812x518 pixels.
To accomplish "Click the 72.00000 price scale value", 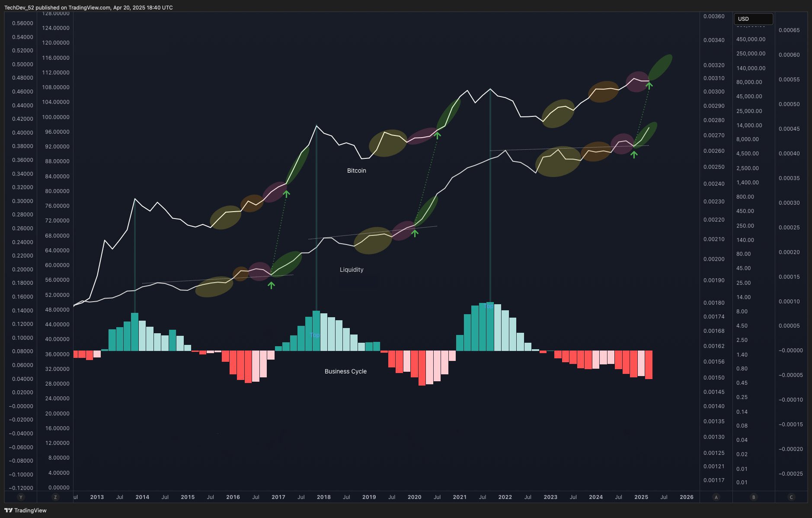I will [57, 221].
